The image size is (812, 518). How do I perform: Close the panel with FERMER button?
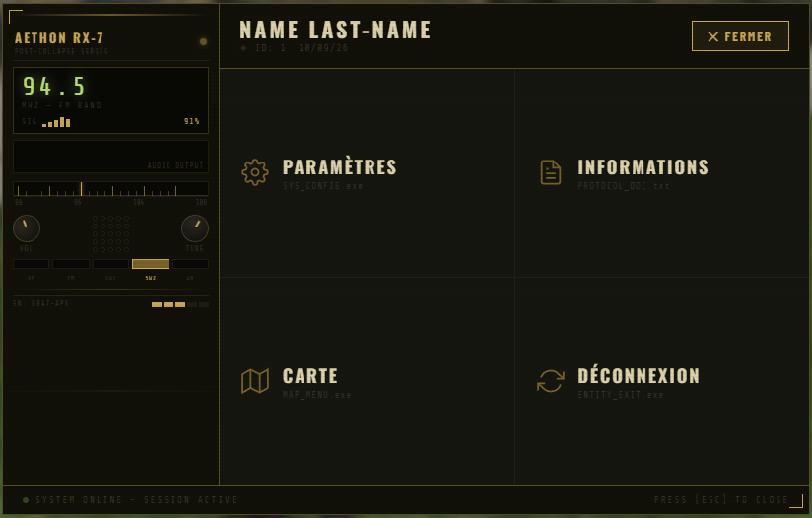[x=740, y=36]
